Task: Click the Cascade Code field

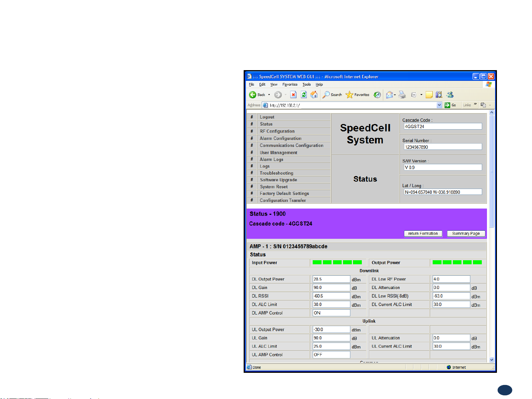Action: click(x=443, y=126)
